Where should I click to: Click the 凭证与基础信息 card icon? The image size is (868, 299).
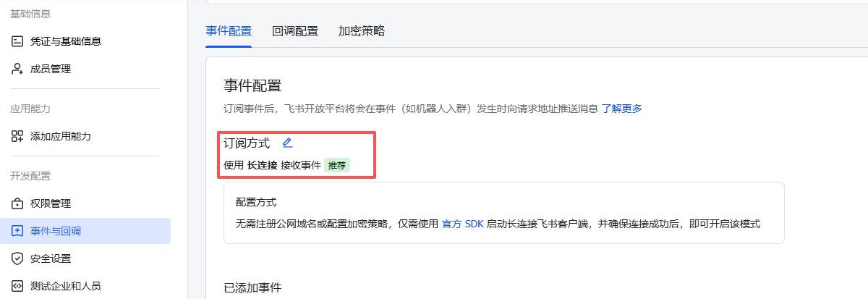(x=17, y=41)
